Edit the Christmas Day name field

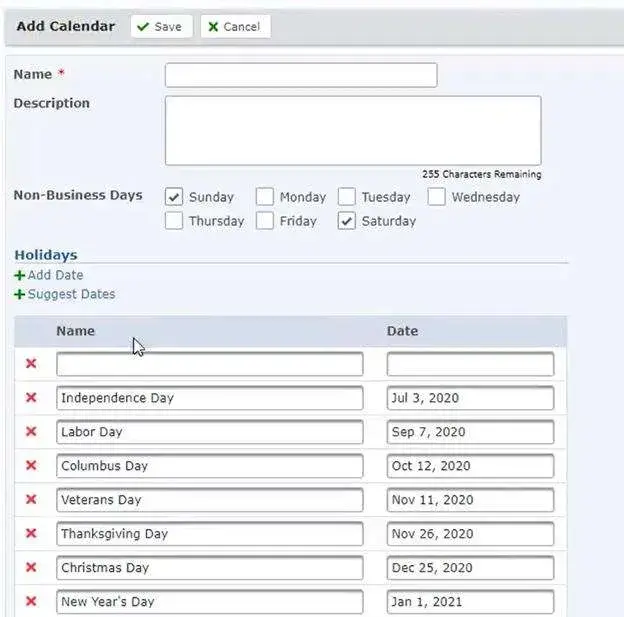tap(210, 568)
